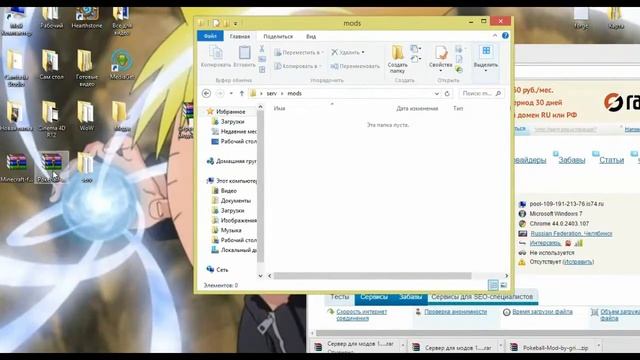This screenshot has width=640, height=360.
Task: Select Изображения in navigation pane
Action: (234, 220)
